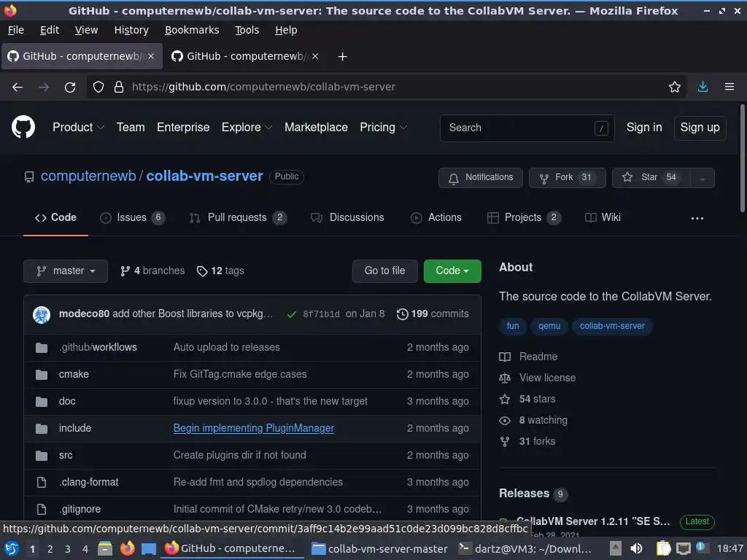Bookmark this page with the star icon
The height and width of the screenshot is (560, 747).
pyautogui.click(x=675, y=87)
